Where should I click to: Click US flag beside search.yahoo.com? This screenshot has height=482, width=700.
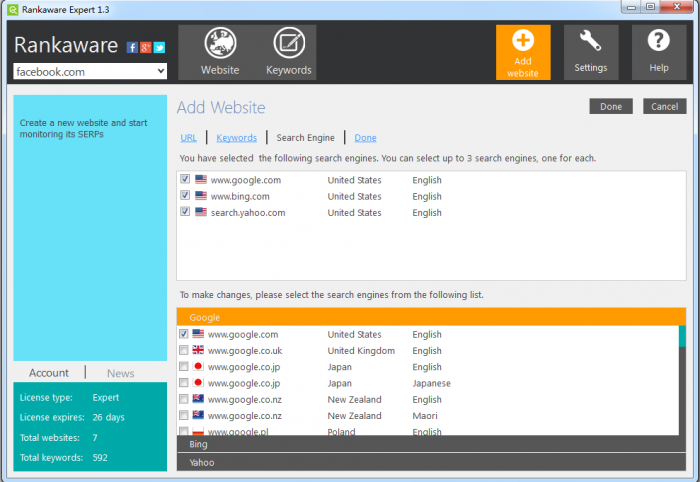pyautogui.click(x=201, y=212)
